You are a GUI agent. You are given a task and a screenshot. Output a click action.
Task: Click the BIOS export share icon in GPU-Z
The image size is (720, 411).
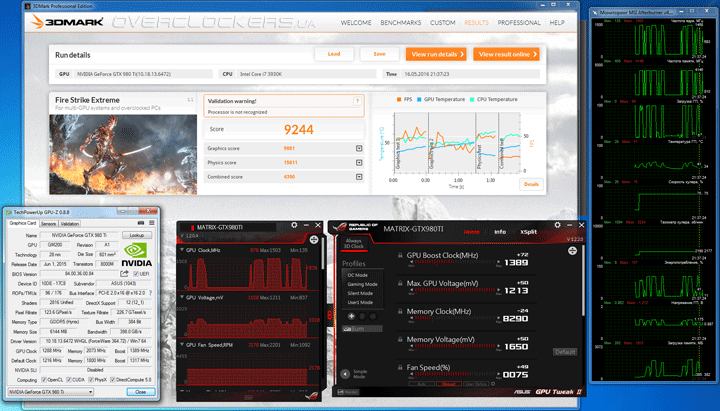(124, 274)
